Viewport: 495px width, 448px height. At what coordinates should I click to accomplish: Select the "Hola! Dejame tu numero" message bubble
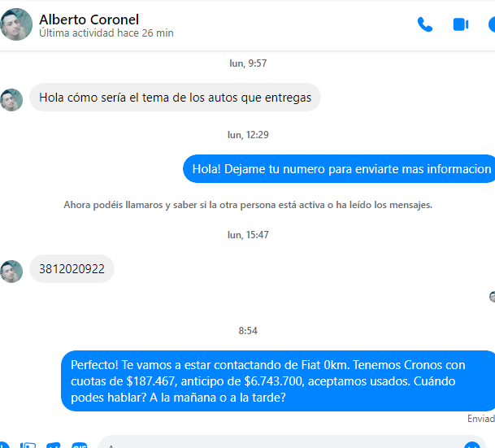pyautogui.click(x=339, y=168)
